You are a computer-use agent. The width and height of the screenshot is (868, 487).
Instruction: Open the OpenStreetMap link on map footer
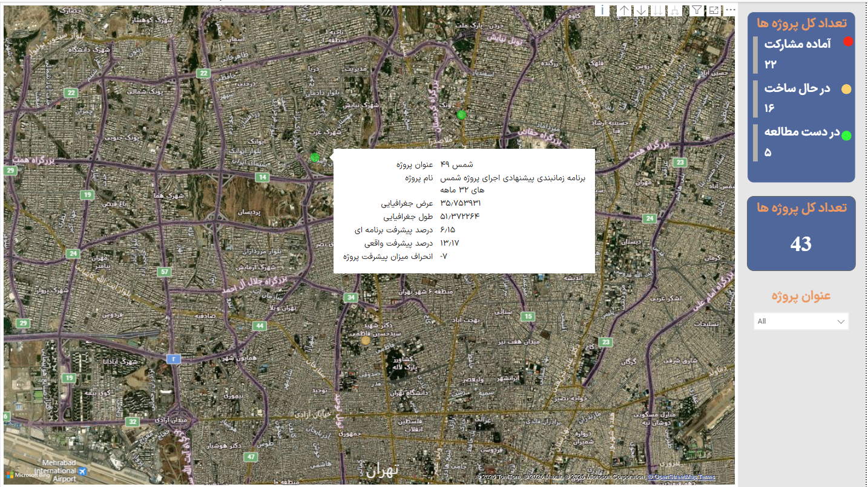pyautogui.click(x=673, y=477)
